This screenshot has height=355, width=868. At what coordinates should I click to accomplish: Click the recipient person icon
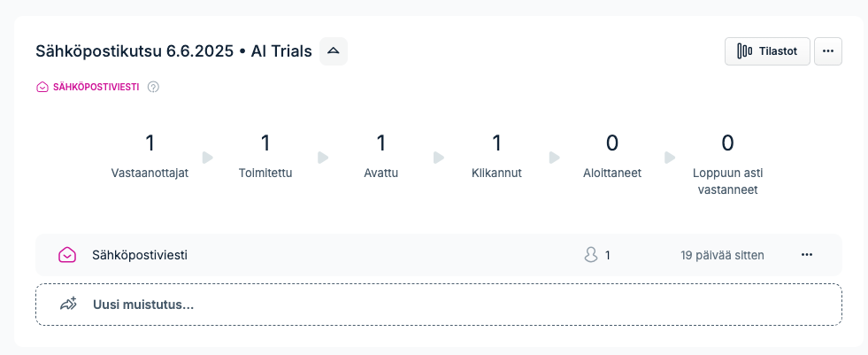coord(591,255)
